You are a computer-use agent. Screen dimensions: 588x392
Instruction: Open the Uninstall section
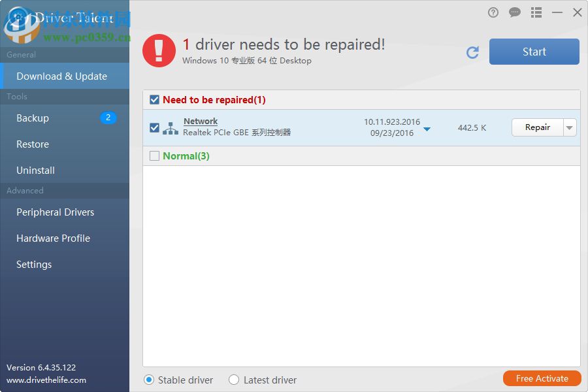65,171
